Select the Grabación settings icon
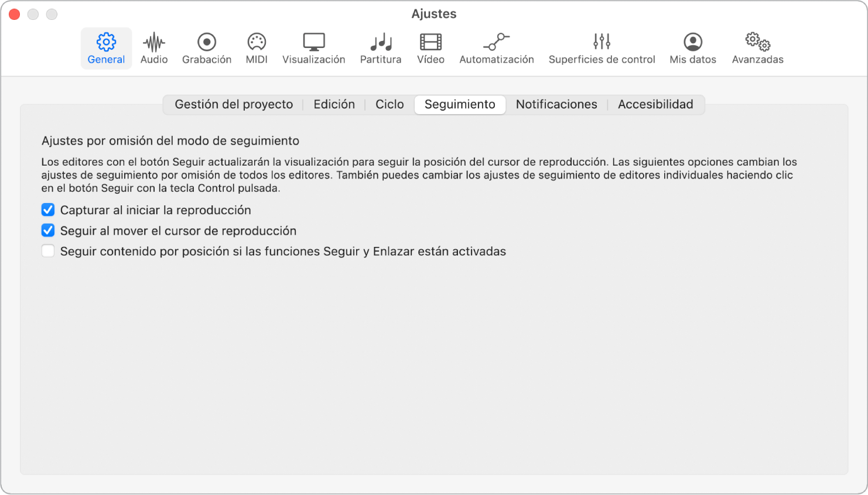Image resolution: width=868 pixels, height=495 pixels. 206,47
